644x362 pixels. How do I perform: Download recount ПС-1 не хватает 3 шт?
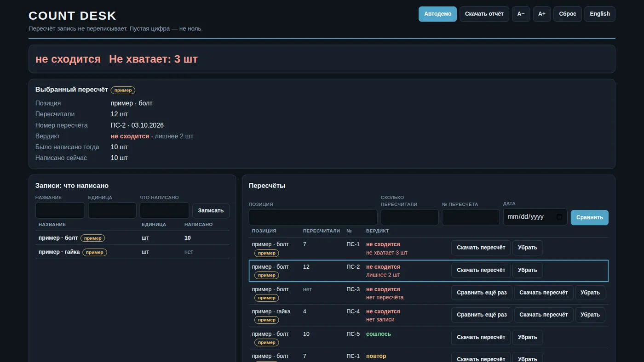click(x=481, y=248)
